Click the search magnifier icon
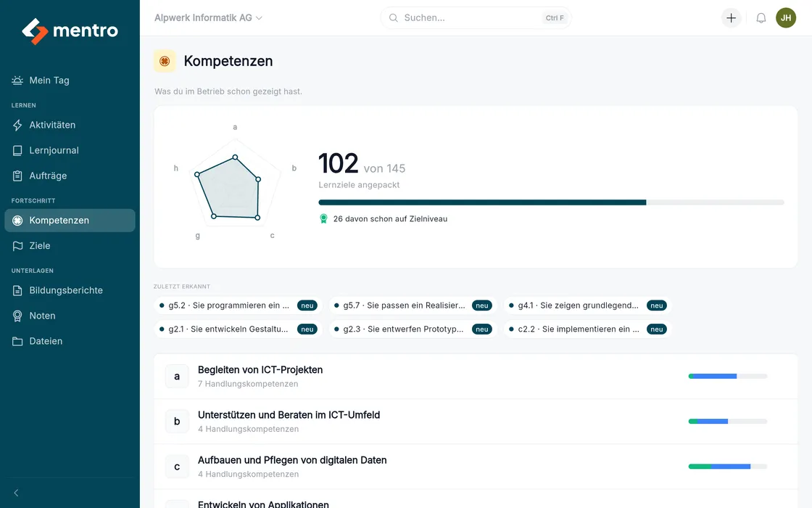This screenshot has height=508, width=812. pos(394,17)
